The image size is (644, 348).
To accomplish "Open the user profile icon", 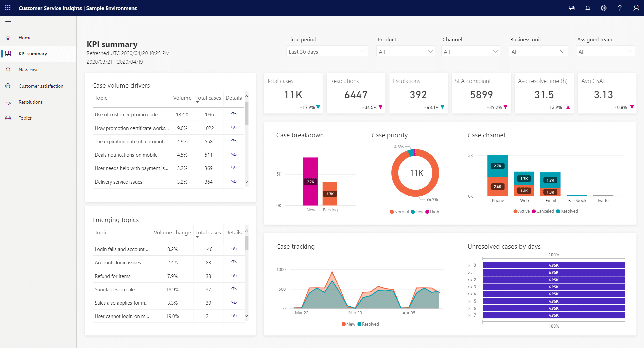I will pyautogui.click(x=636, y=8).
